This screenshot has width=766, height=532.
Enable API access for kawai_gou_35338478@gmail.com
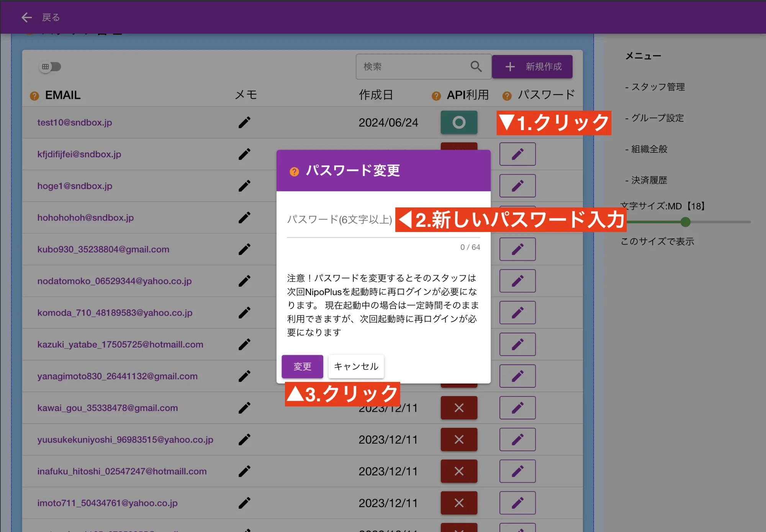459,408
